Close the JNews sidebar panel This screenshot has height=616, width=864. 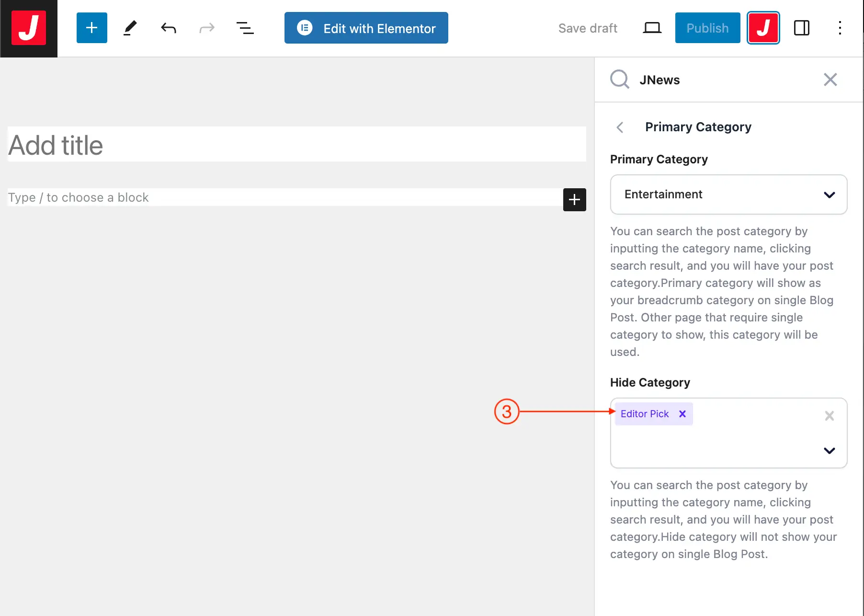830,80
